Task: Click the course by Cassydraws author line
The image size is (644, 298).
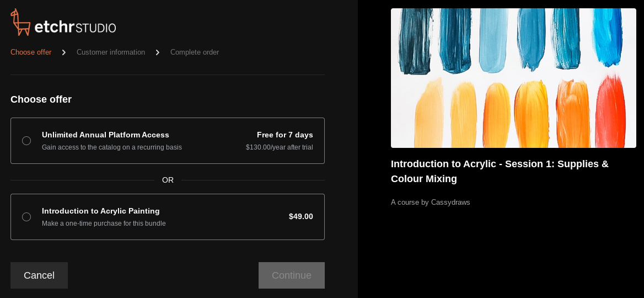Action: tap(431, 203)
